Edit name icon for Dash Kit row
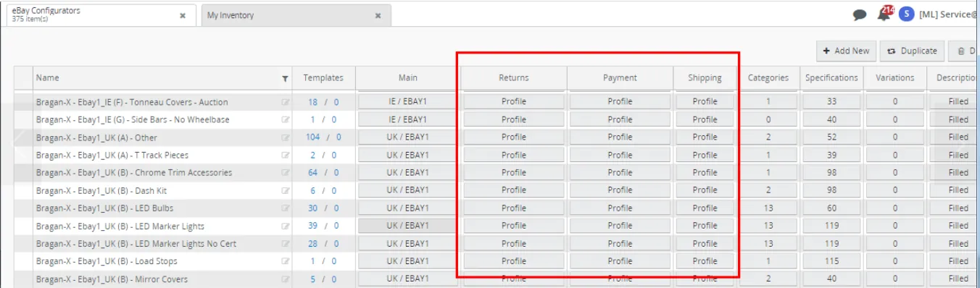 coord(286,190)
